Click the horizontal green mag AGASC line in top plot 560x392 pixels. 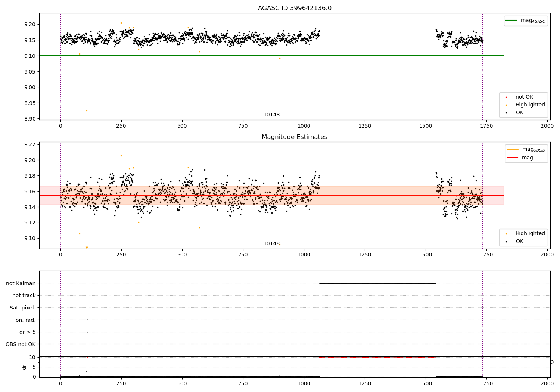tap(271, 56)
